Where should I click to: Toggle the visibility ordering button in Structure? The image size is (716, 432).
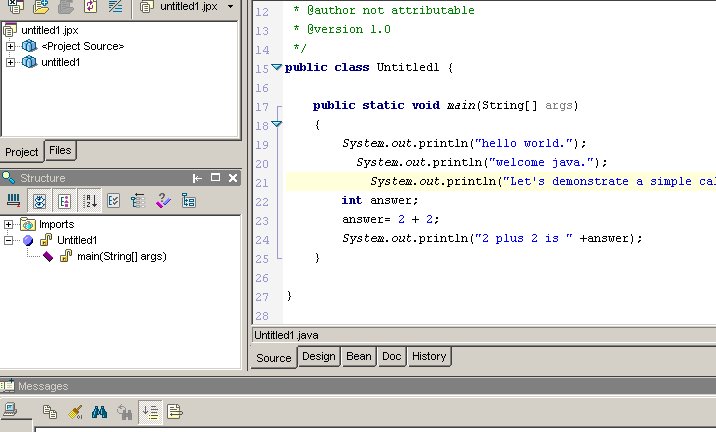[40, 201]
